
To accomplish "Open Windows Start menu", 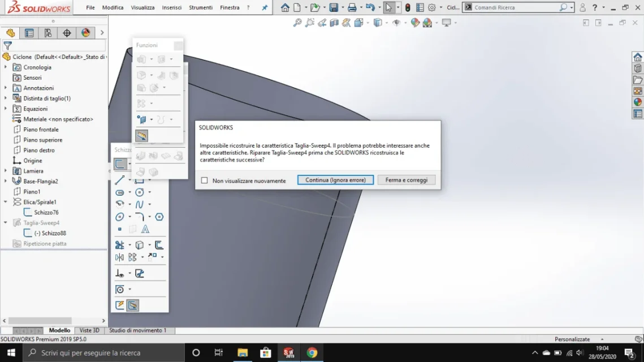I will click(11, 352).
